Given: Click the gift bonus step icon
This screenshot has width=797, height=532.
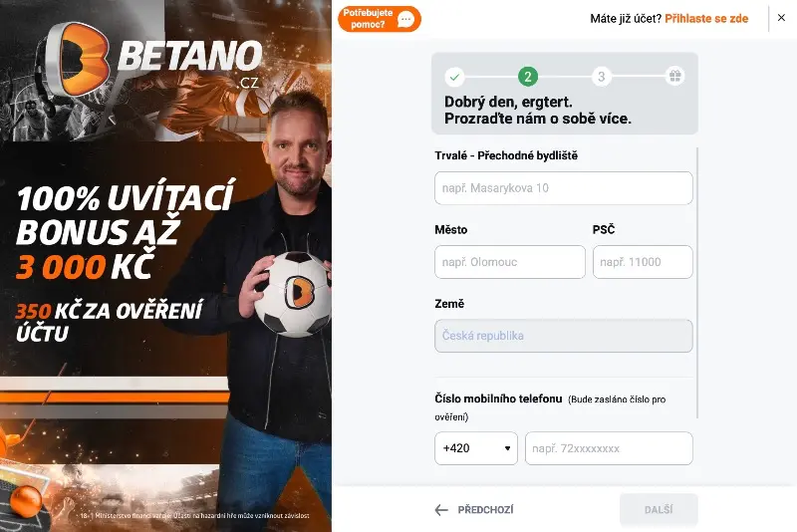Looking at the screenshot, I should [675, 77].
